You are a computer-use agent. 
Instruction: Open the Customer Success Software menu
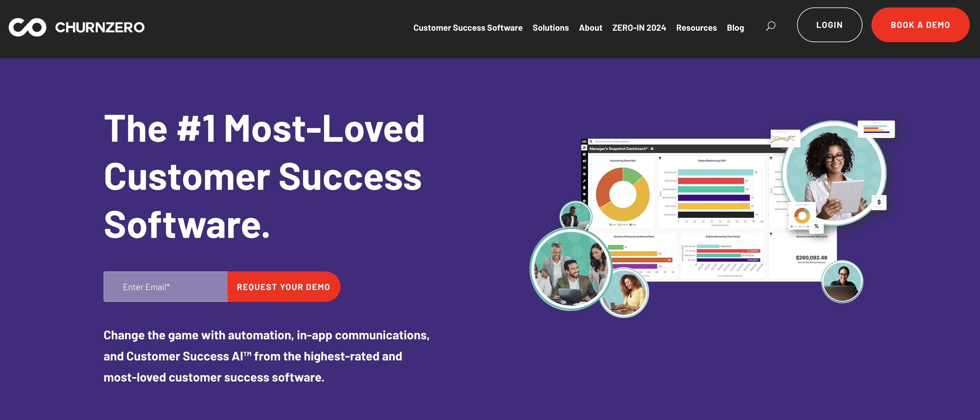[x=468, y=27]
